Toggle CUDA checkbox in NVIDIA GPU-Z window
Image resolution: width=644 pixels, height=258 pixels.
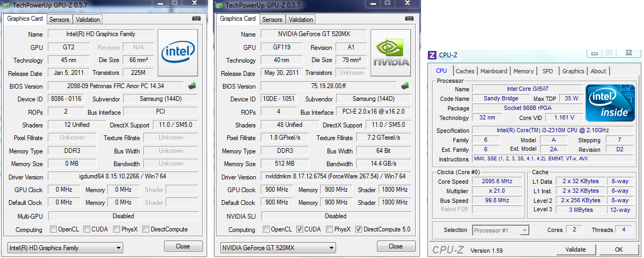point(299,229)
